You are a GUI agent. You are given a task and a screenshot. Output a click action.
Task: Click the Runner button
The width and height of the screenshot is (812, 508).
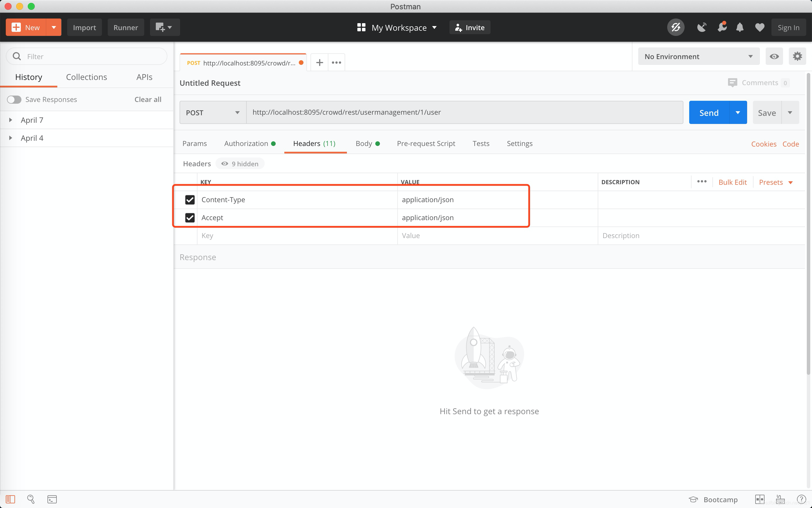pos(126,27)
